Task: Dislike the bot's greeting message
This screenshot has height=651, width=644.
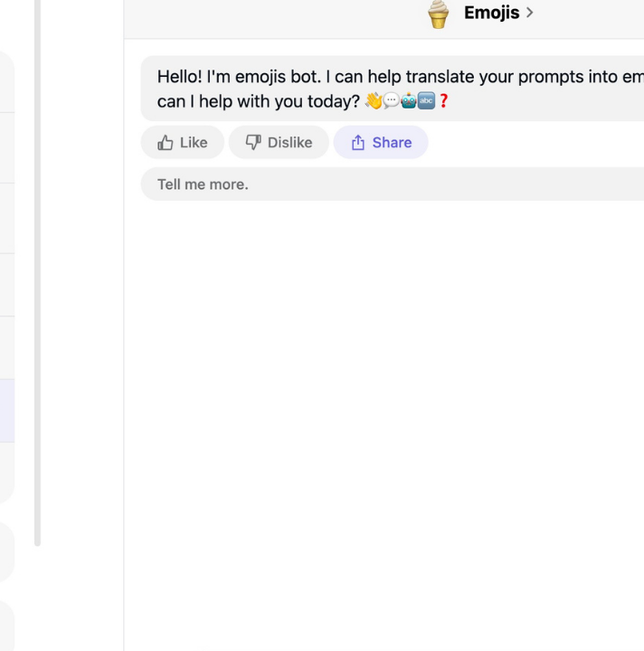Action: pyautogui.click(x=279, y=143)
